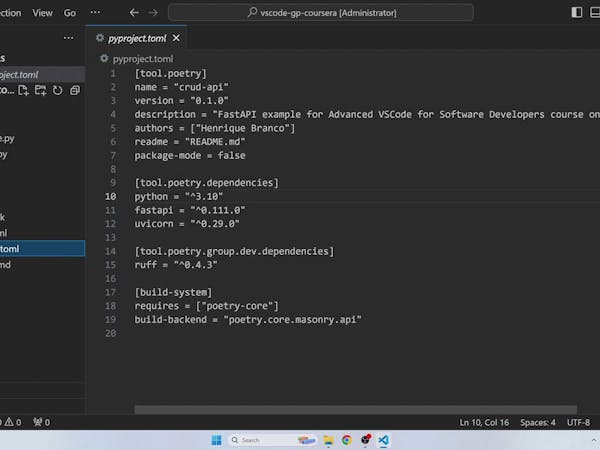Click the line version = "0.1.0"

181,101
